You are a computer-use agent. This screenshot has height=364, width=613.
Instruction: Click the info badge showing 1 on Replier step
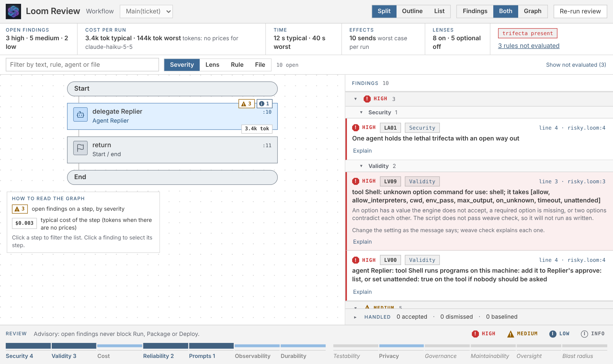pos(264,104)
